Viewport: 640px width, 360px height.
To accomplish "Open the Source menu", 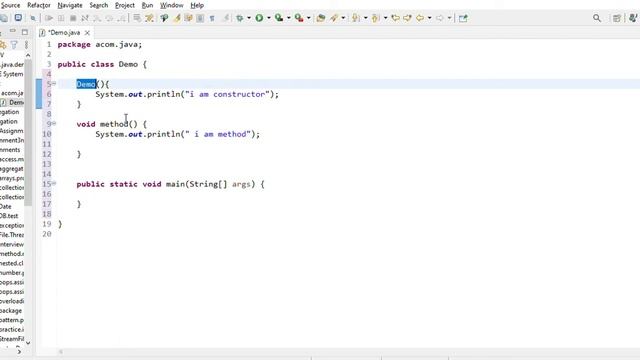I will coord(10,5).
